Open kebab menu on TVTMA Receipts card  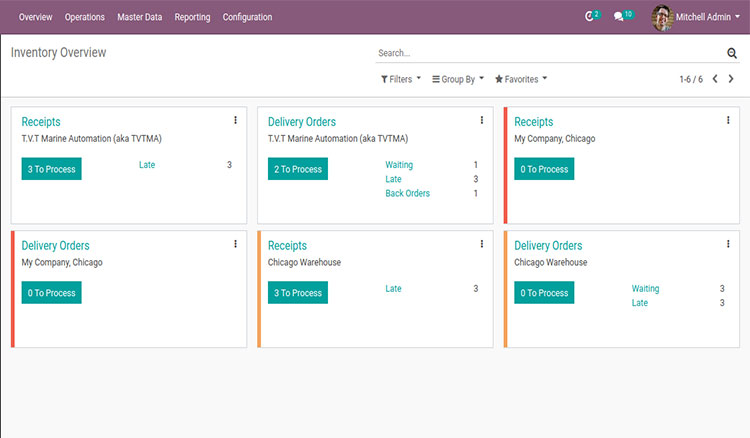point(236,120)
